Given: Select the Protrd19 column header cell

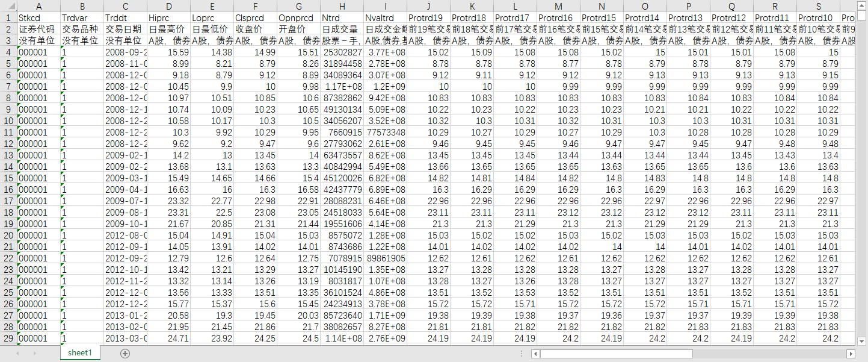Looking at the screenshot, I should (428, 17).
